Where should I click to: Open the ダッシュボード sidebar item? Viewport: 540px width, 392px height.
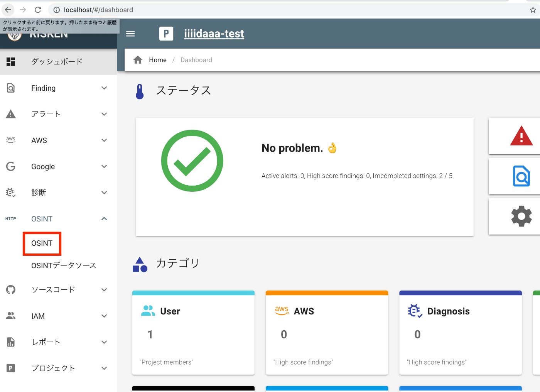59,62
